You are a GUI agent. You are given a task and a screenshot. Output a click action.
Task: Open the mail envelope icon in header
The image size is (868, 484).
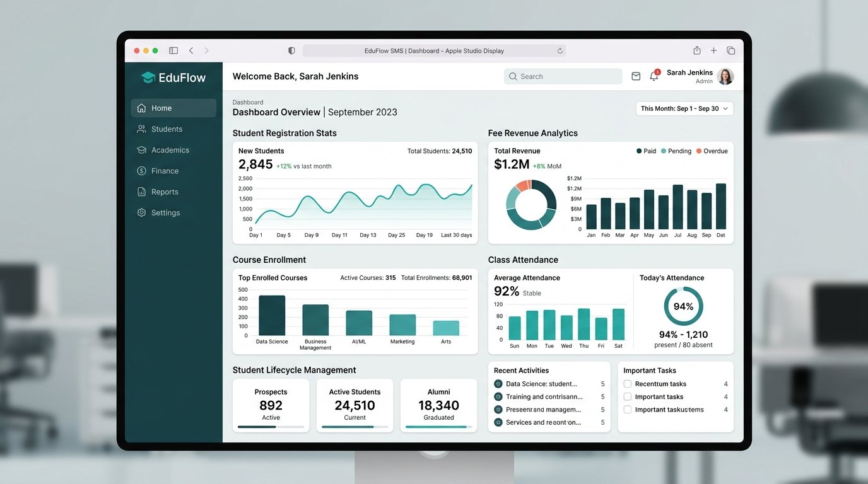[x=636, y=76]
